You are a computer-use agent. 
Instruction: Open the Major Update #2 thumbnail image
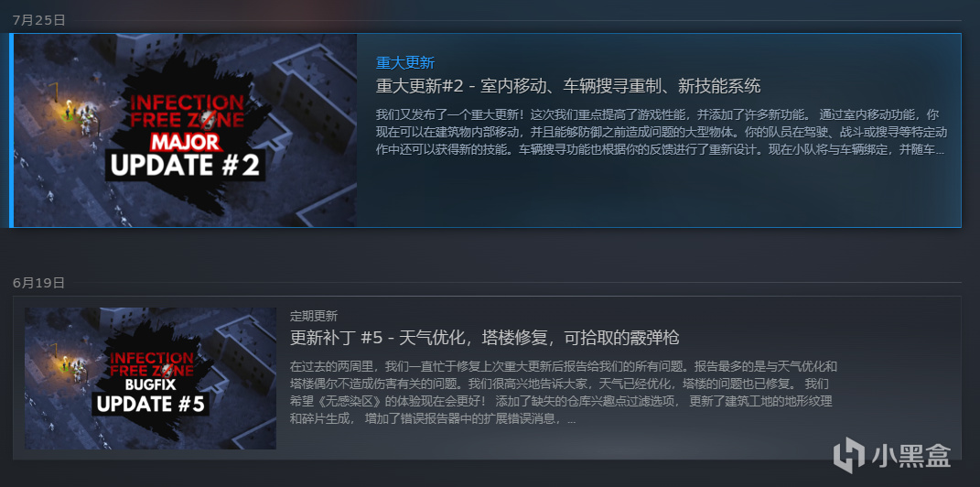coord(185,130)
